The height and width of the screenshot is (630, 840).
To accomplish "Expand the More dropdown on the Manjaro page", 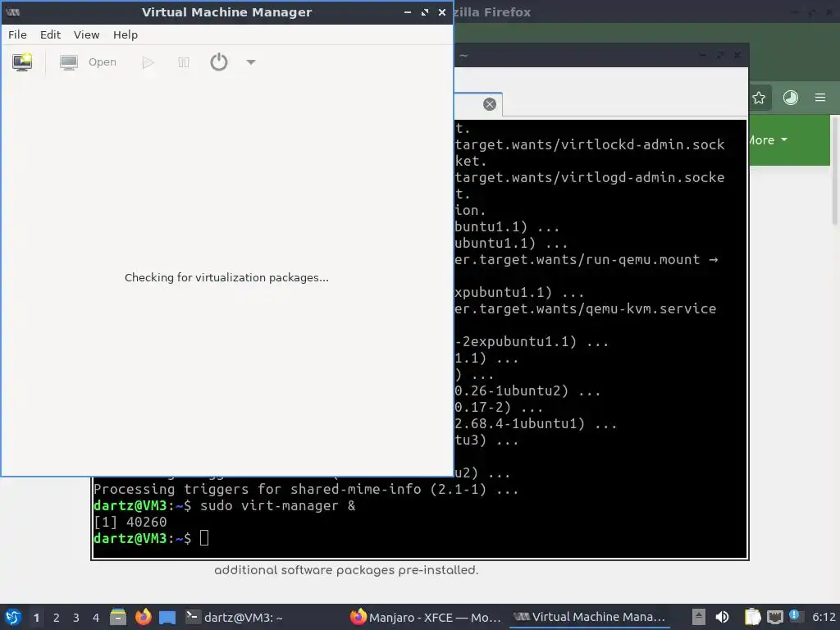I will pos(768,140).
